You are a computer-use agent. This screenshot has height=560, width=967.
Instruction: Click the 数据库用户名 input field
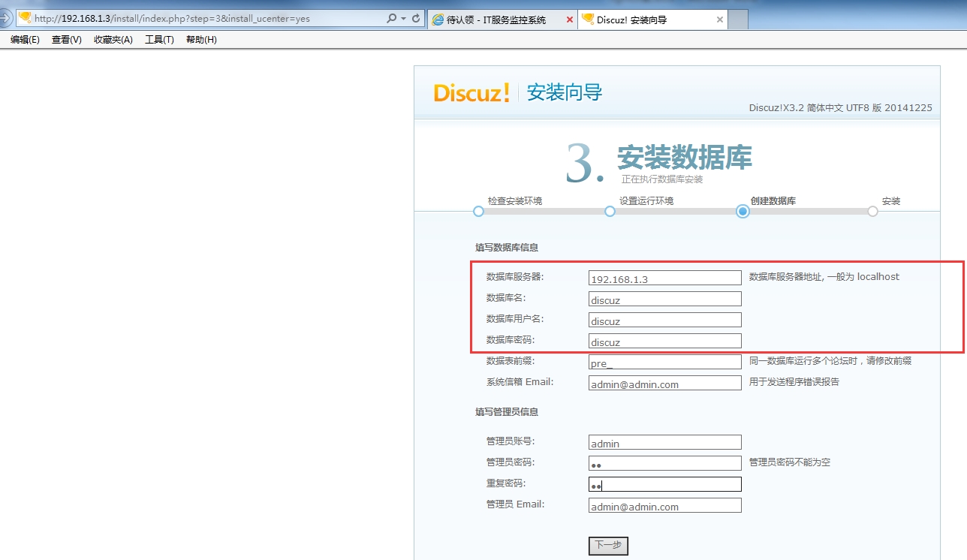pyautogui.click(x=665, y=320)
